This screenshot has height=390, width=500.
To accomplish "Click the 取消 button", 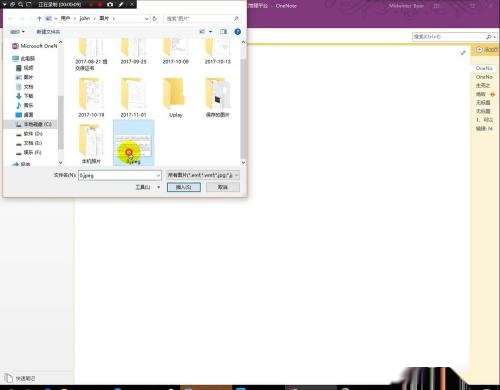I will [x=223, y=187].
